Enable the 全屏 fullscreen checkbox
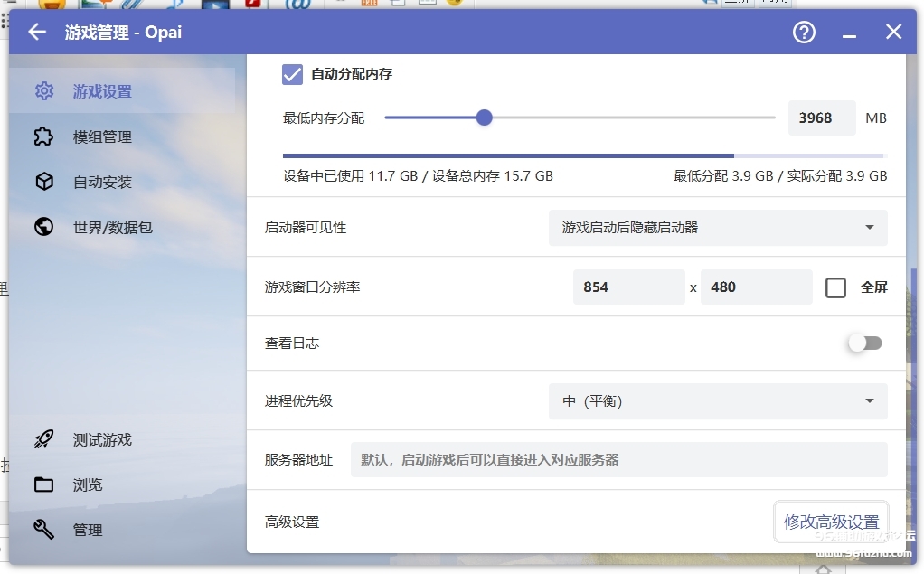Image resolution: width=924 pixels, height=574 pixels. tap(835, 287)
